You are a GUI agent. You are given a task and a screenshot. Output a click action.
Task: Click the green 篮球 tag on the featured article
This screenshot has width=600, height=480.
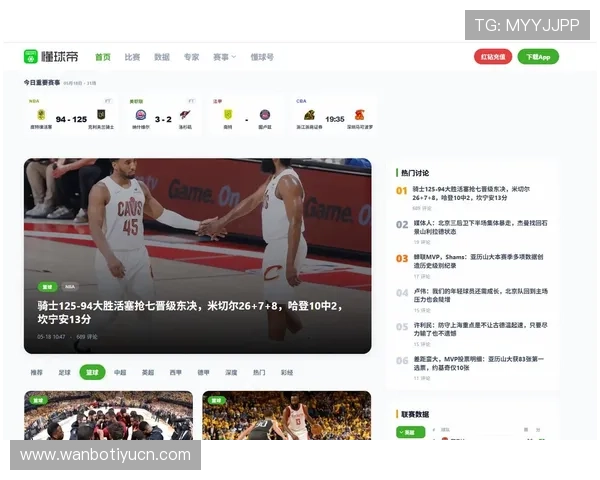[47, 287]
